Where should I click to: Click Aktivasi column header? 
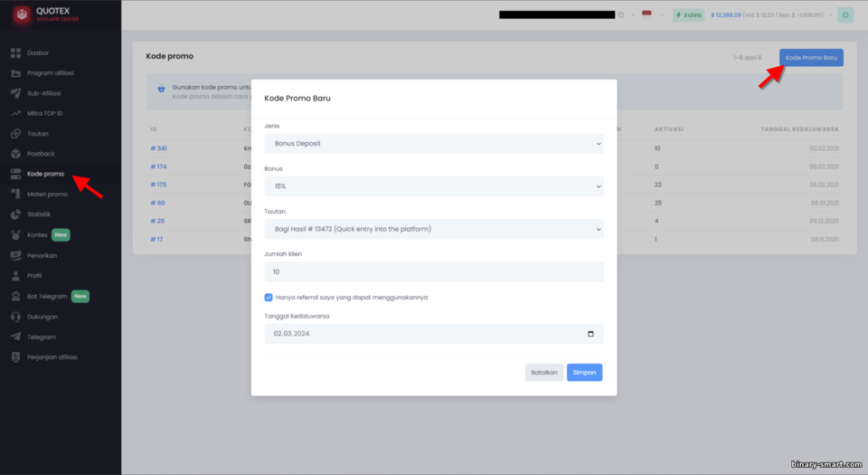(x=669, y=129)
